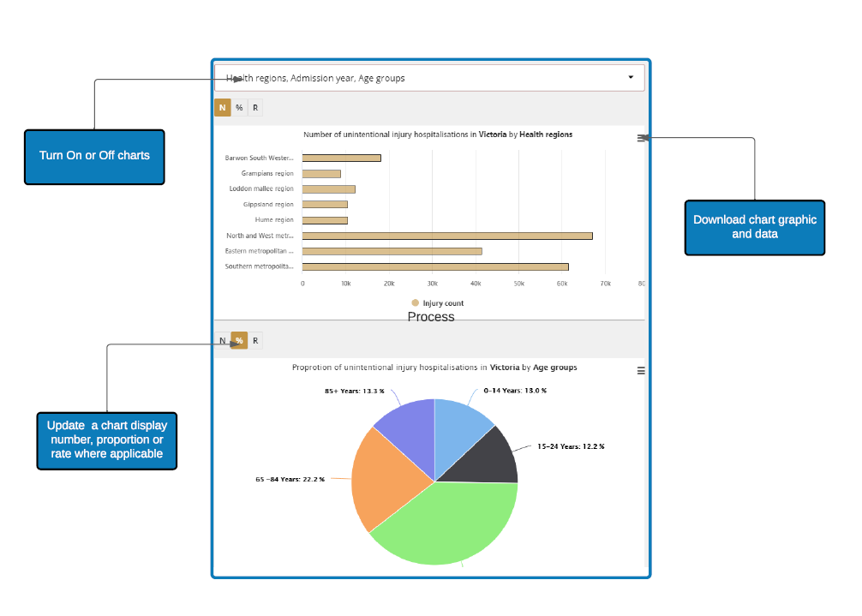Select the Barwon South Western bar
Image resolution: width=862 pixels, height=616 pixels.
coord(341,158)
